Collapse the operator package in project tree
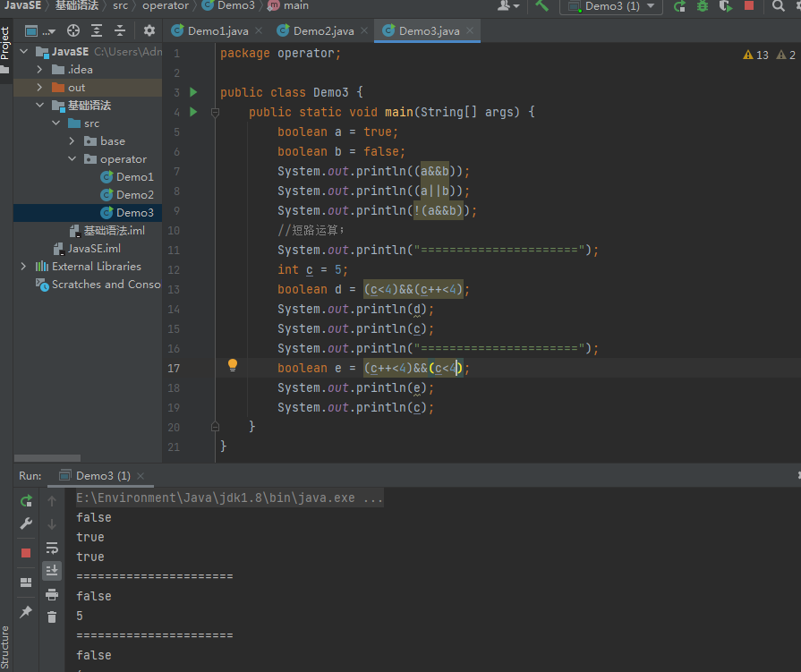 pos(72,159)
